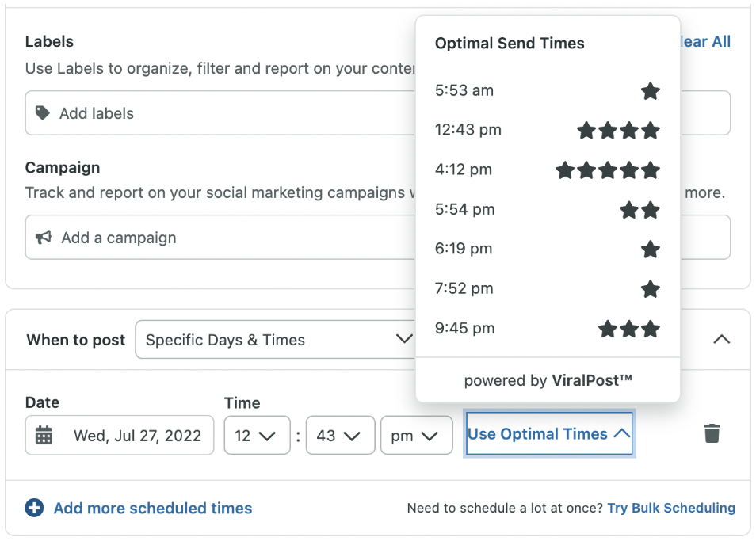Click the three-star rating for 9:45 pm

pos(628,328)
